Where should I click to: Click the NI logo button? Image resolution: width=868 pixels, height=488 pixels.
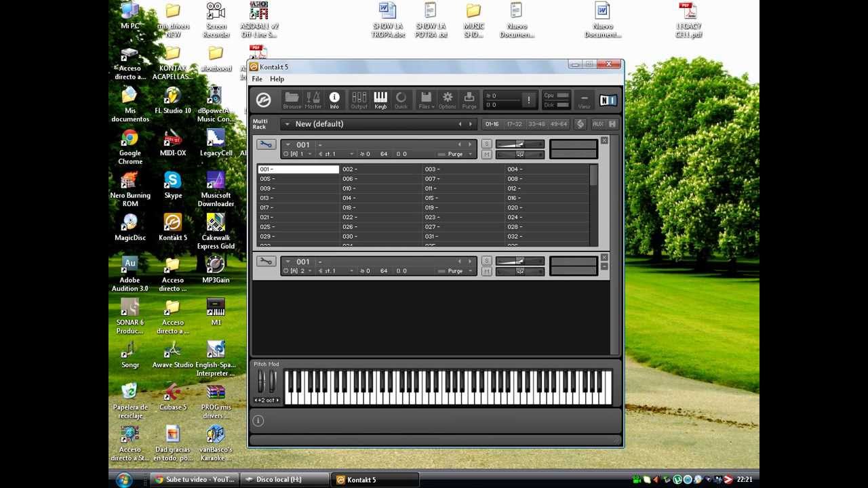608,100
